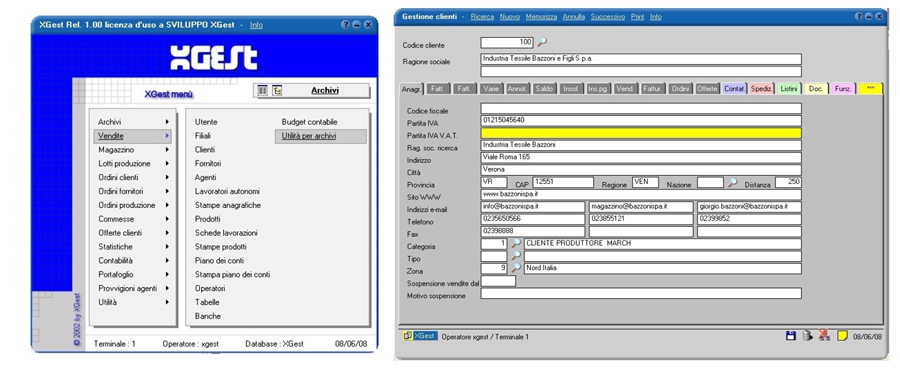The image size is (900, 370).
Task: Open the Spediz. tab
Action: pos(762,89)
